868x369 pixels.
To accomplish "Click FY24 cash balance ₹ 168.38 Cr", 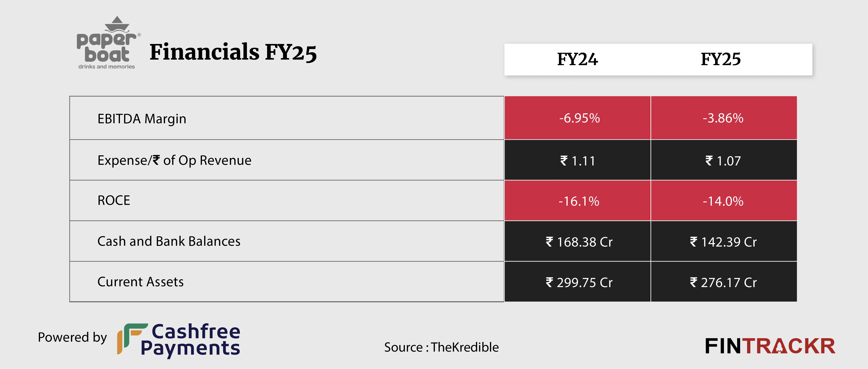I will pos(579,242).
